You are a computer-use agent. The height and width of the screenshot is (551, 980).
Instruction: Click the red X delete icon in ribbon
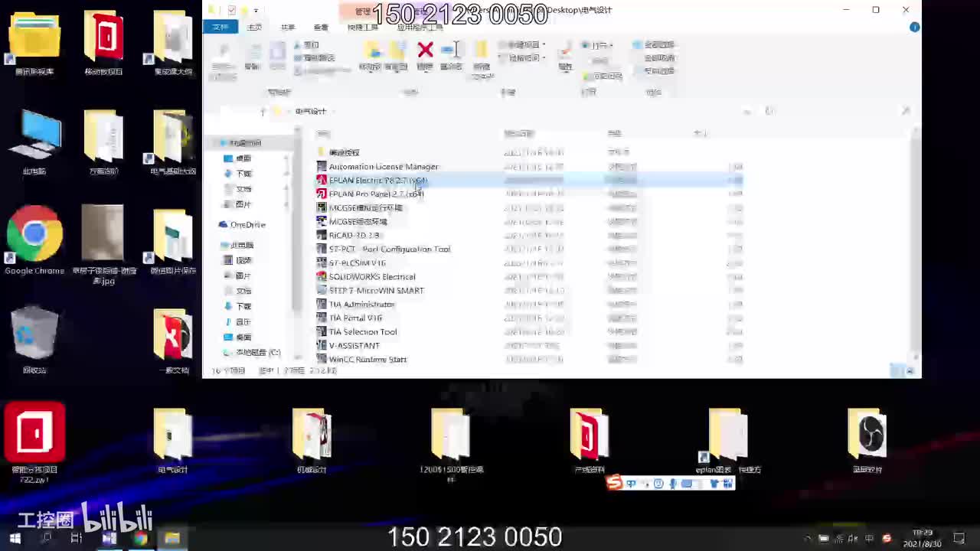point(425,51)
